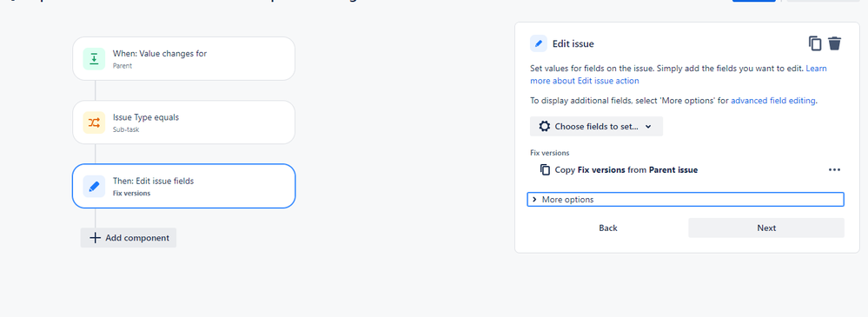Open Learn more about Edit issue action link

point(679,75)
